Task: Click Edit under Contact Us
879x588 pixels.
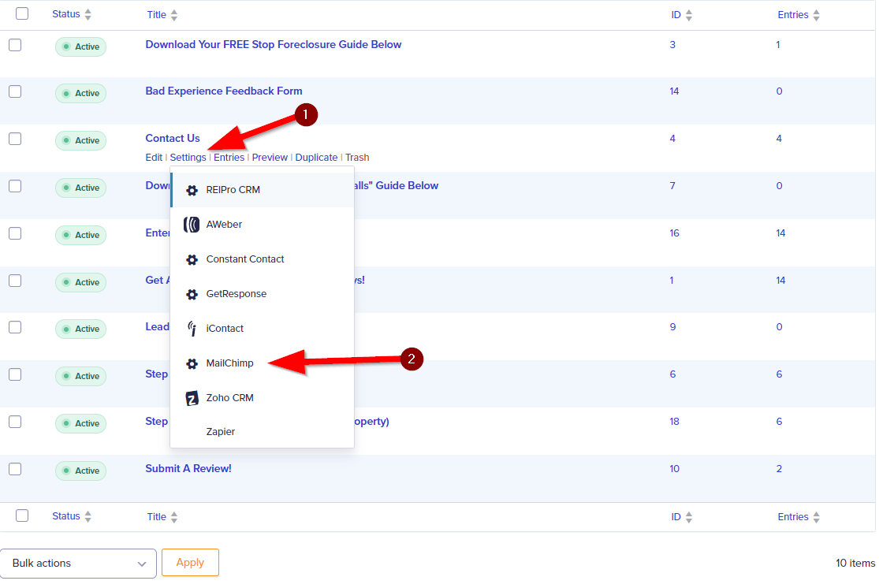Action: tap(154, 158)
